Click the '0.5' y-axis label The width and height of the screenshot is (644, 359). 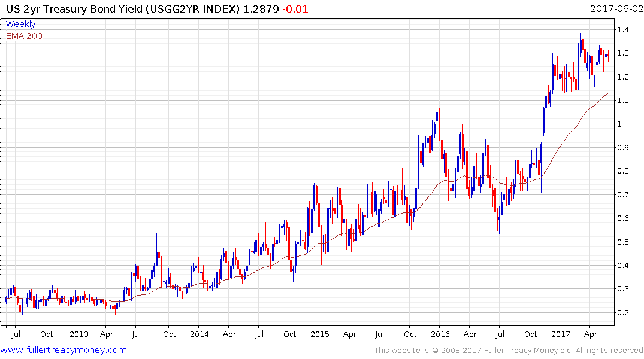(623, 242)
